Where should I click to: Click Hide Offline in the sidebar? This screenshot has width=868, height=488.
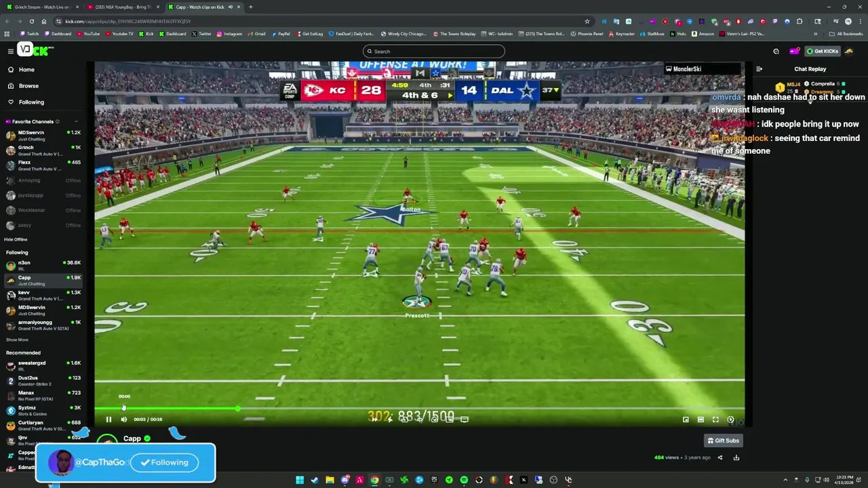[x=16, y=239]
